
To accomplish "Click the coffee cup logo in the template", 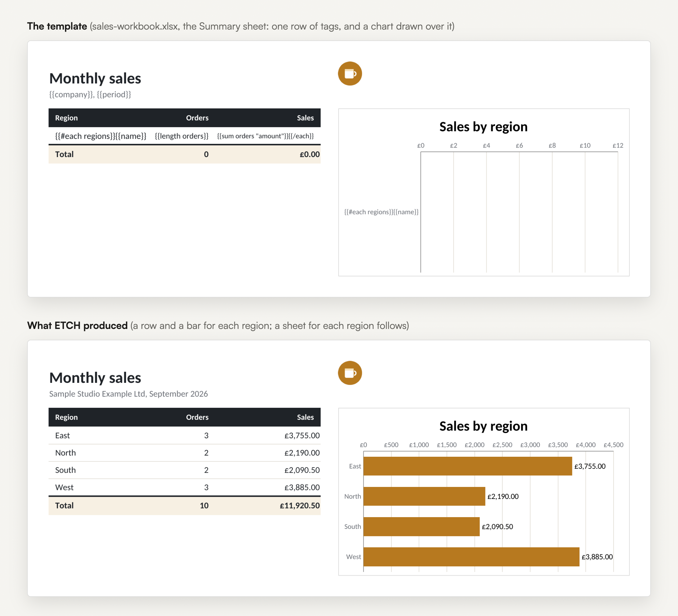I will click(350, 73).
